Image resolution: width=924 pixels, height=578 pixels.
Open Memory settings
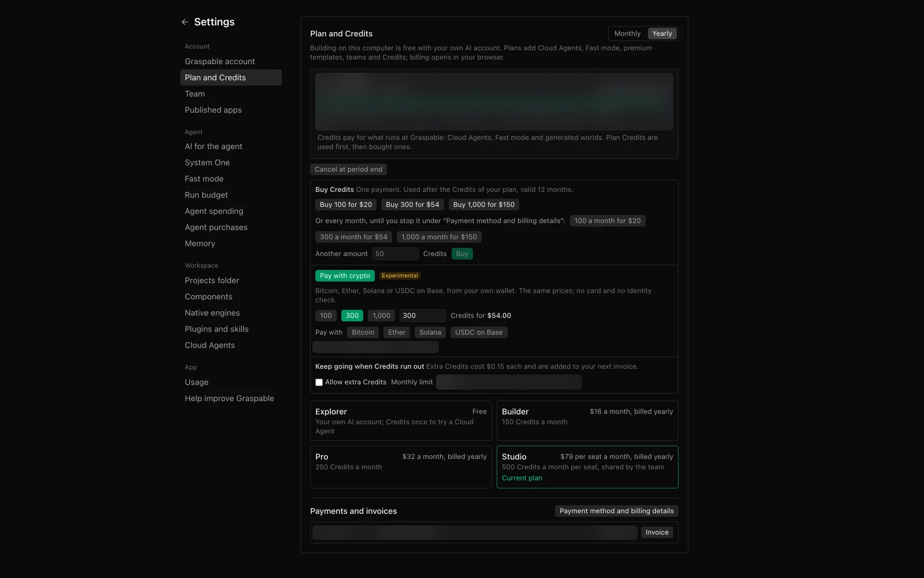click(231, 243)
